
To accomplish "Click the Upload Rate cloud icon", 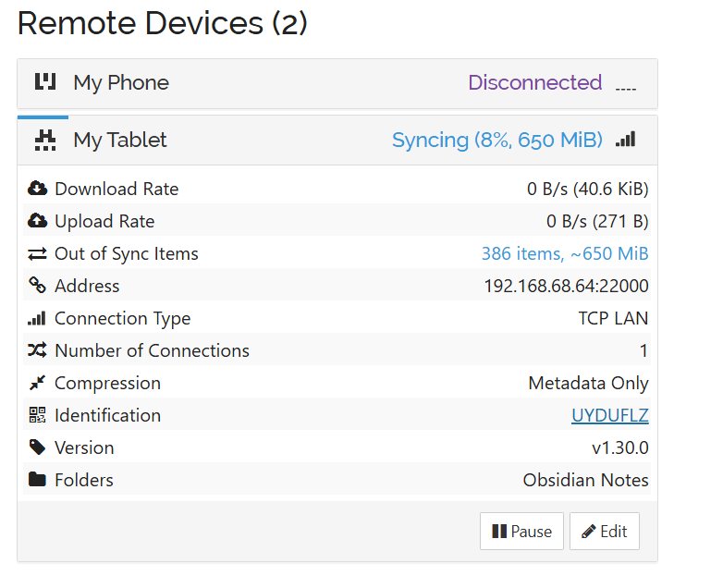I will tap(37, 221).
